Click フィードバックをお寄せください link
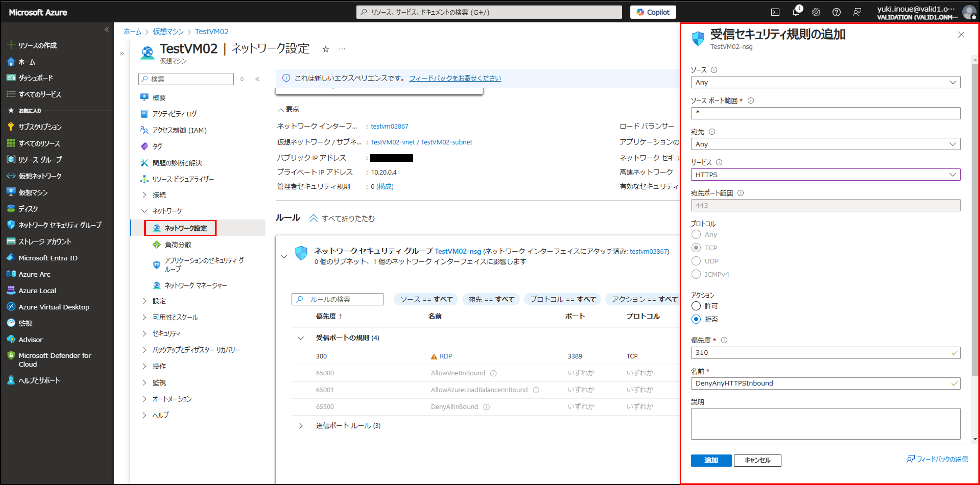This screenshot has width=980, height=485. (455, 78)
